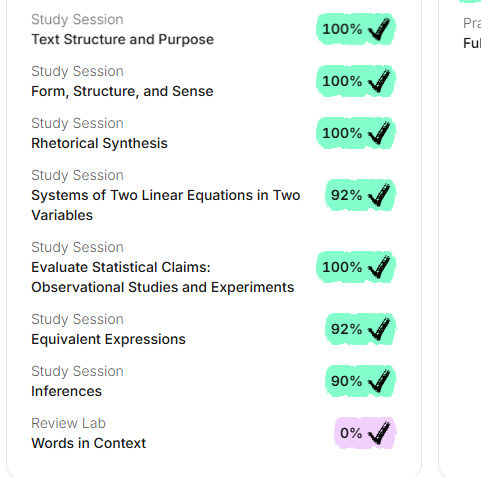
Task: Open Words in Context Review Lab
Action: point(89,443)
